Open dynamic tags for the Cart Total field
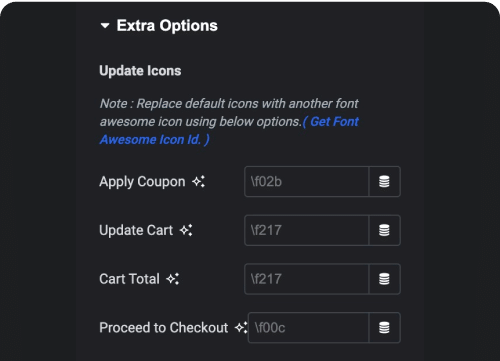Screen dimensions: 500x361 384,279
